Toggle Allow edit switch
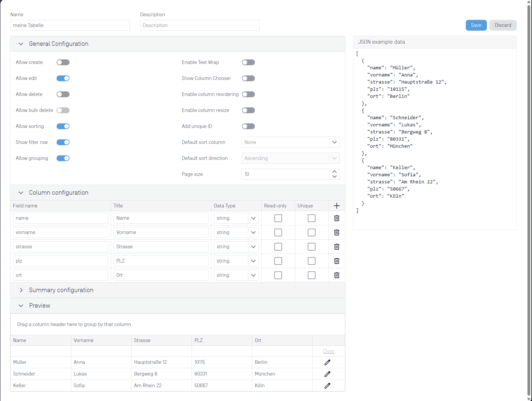 [x=63, y=78]
